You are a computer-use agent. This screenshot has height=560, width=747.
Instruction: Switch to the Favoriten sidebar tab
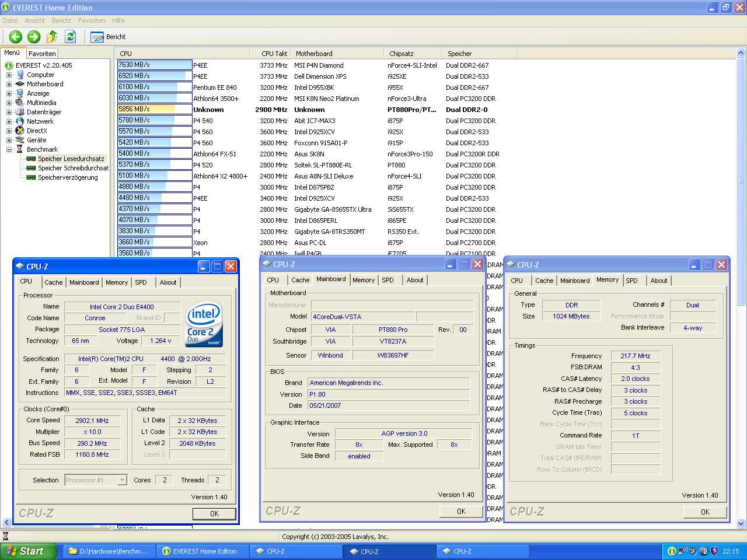pos(42,53)
